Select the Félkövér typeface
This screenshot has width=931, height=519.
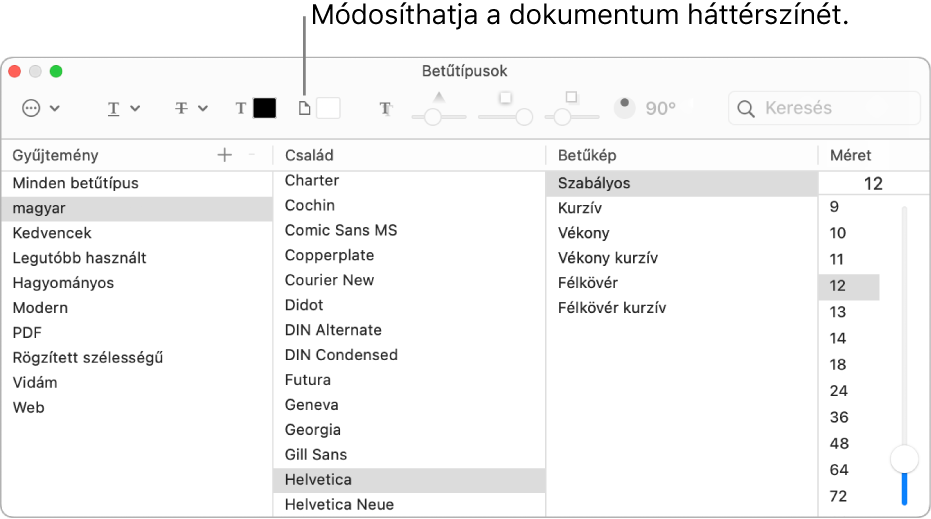682,283
